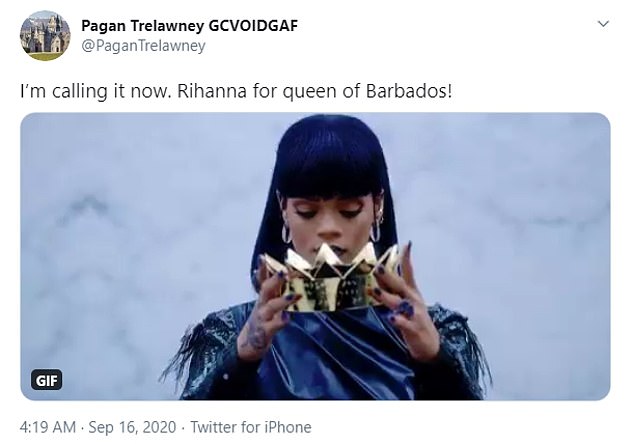Click the tweet text about Rihanna
The height and width of the screenshot is (444, 634).
click(x=236, y=91)
